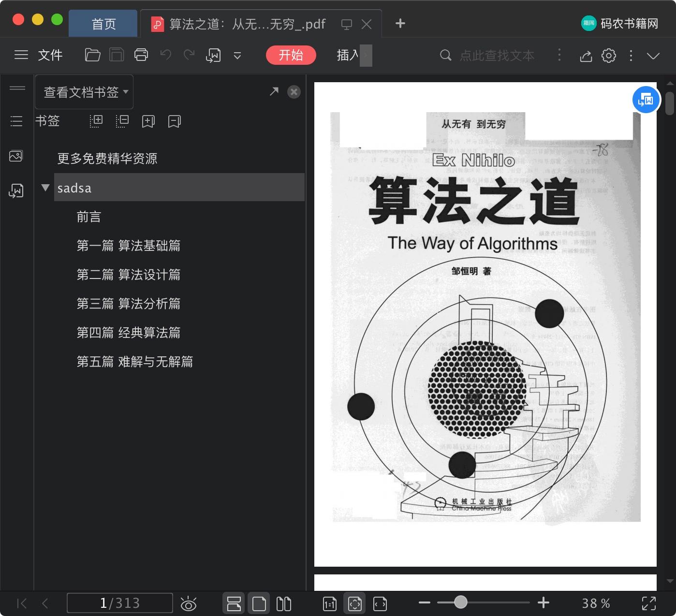Click the remove bookmark icon
Screen dimensions: 676x616
pyautogui.click(x=175, y=121)
